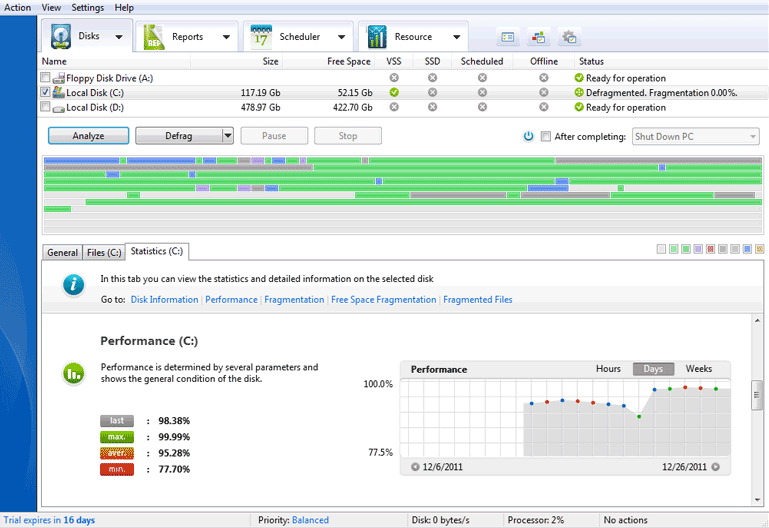Open the Shut Down PC dropdown

pyautogui.click(x=695, y=136)
